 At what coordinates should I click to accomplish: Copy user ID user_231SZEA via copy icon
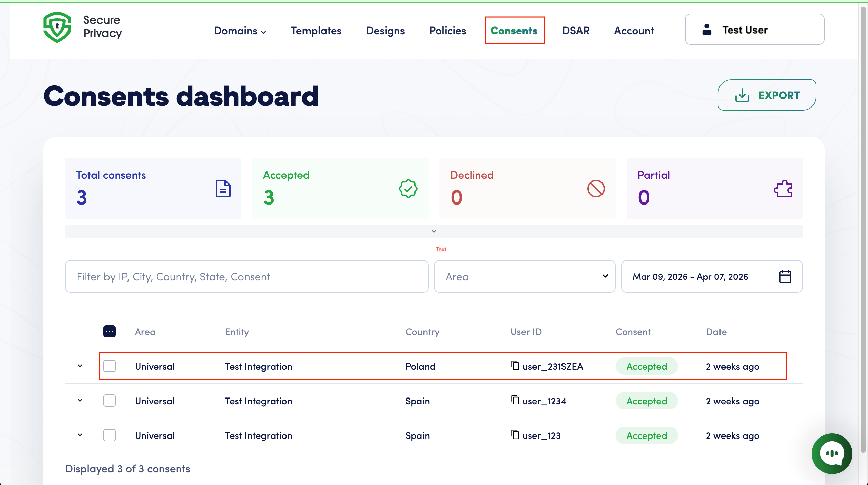point(515,365)
